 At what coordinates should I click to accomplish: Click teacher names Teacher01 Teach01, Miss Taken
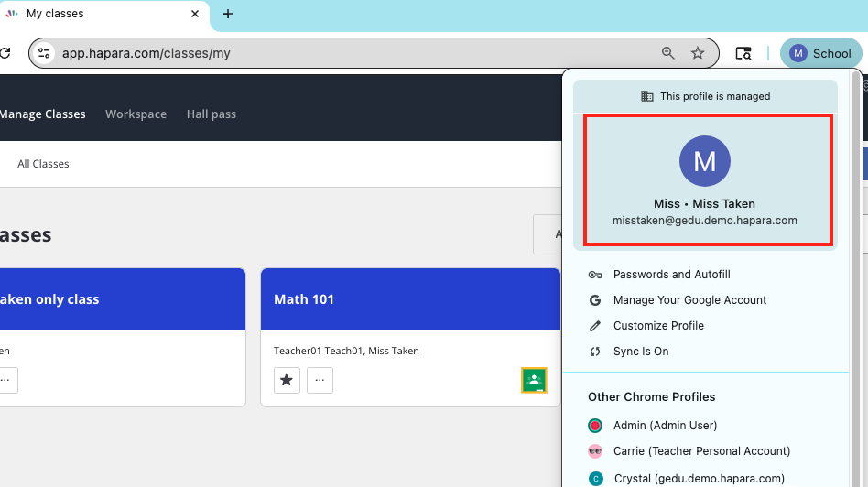tap(346, 351)
